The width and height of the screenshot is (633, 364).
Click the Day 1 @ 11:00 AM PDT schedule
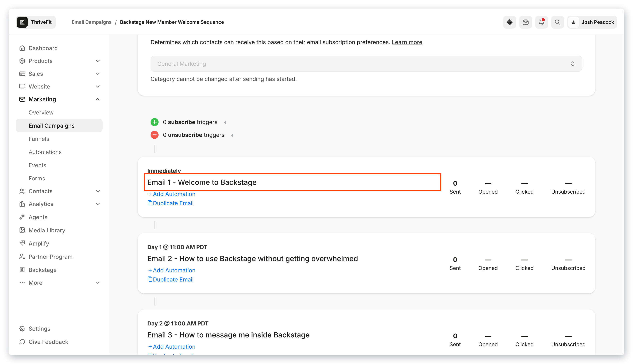177,247
